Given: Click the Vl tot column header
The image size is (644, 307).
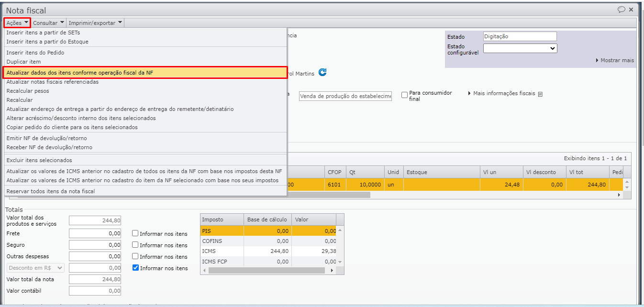Looking at the screenshot, I should 587,172.
